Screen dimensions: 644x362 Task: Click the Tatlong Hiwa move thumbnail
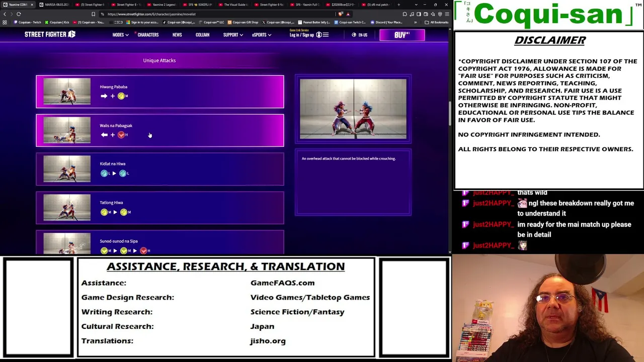pos(67,208)
